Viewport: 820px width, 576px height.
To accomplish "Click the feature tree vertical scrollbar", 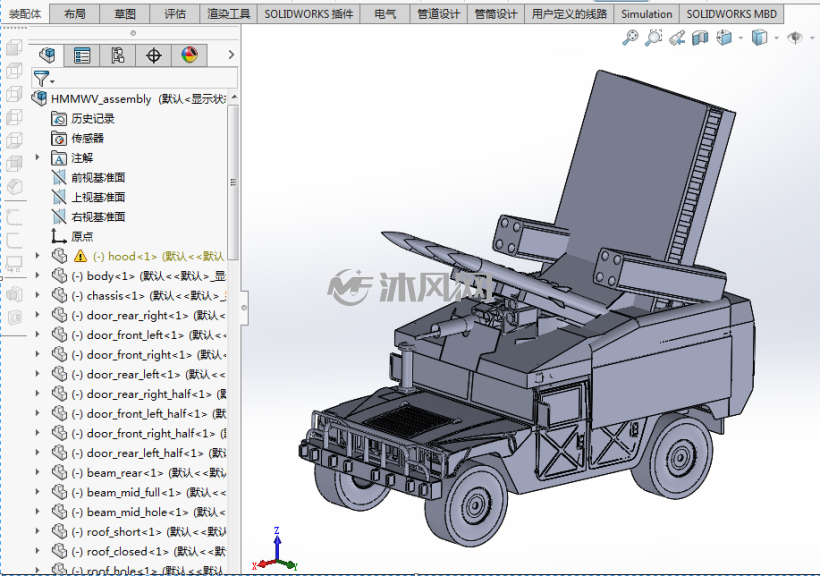I will (x=233, y=182).
